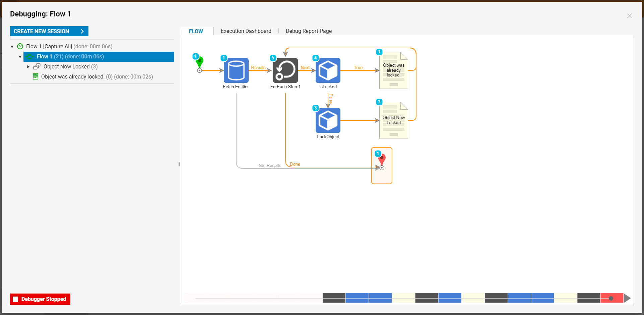Click the 'LockObject' step caption
This screenshot has height=315, width=644.
coord(328,137)
